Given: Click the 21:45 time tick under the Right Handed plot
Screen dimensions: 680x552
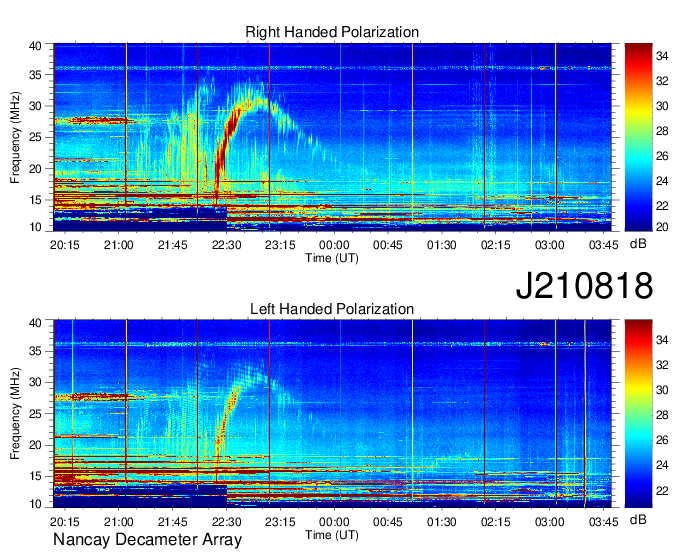Looking at the screenshot, I should 172,245.
